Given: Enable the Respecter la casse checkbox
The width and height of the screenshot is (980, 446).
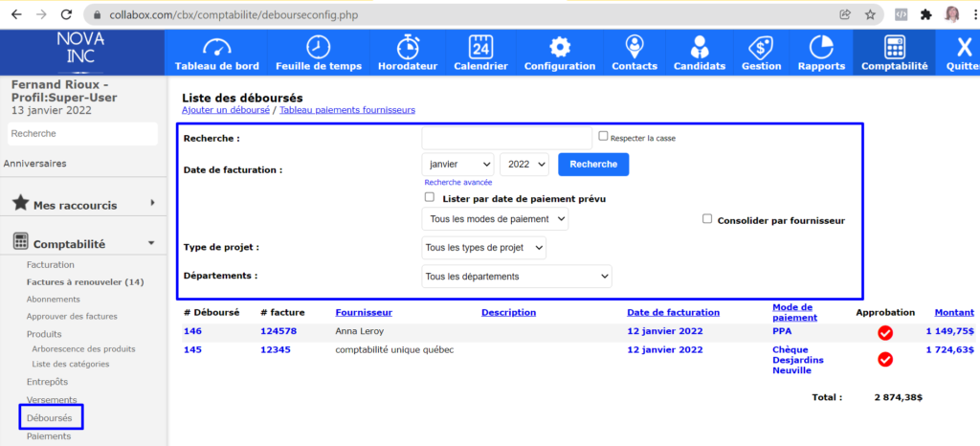Looking at the screenshot, I should 603,136.
